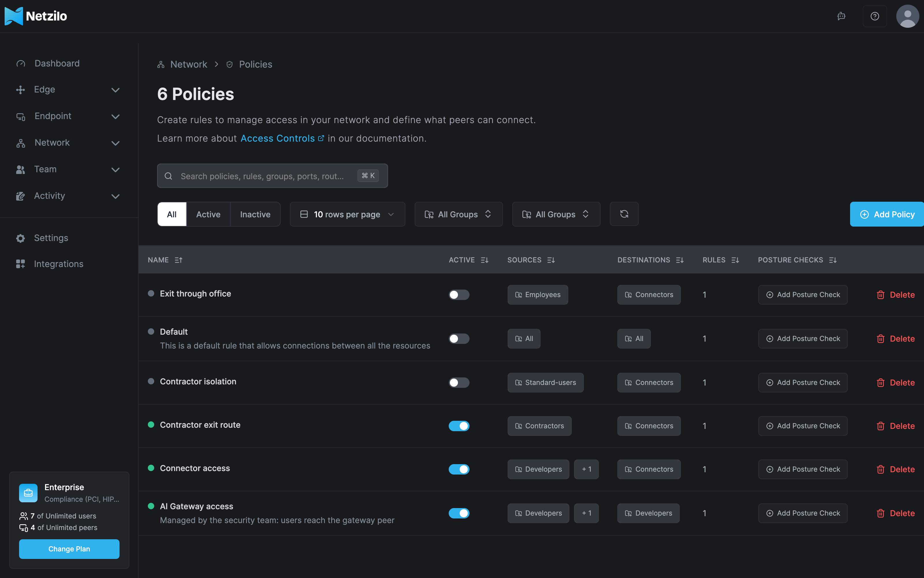Click the Add Policy button
924x578 pixels.
pos(886,214)
